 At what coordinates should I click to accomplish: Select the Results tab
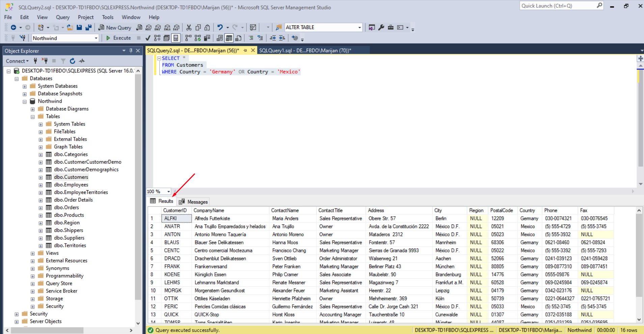(162, 201)
